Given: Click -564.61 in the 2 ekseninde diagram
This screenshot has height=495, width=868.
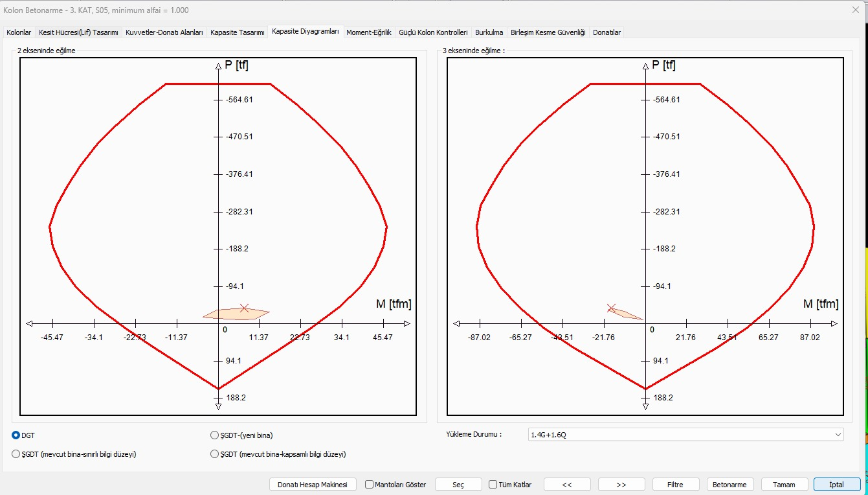Looking at the screenshot, I should [x=238, y=99].
